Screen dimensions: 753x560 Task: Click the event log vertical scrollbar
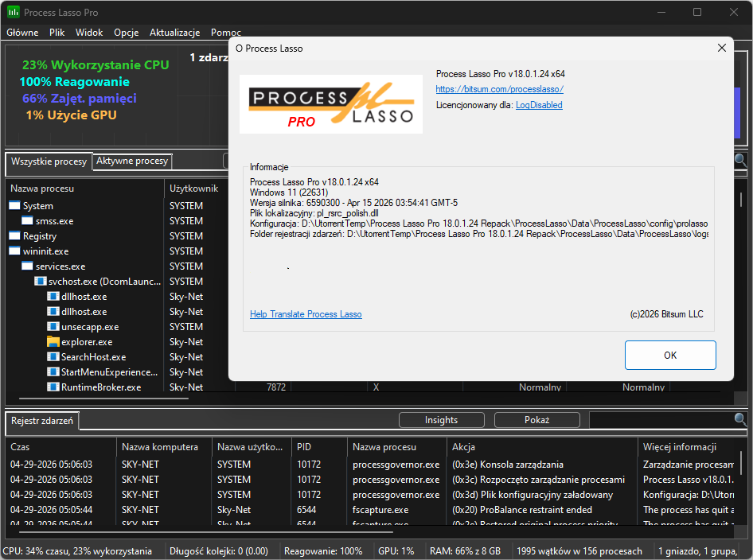pos(741,463)
